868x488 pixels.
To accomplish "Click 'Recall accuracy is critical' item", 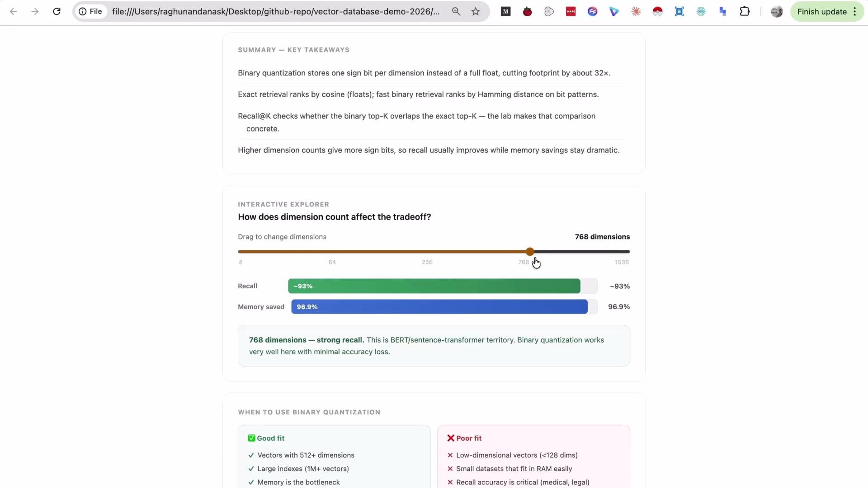I will (x=523, y=483).
